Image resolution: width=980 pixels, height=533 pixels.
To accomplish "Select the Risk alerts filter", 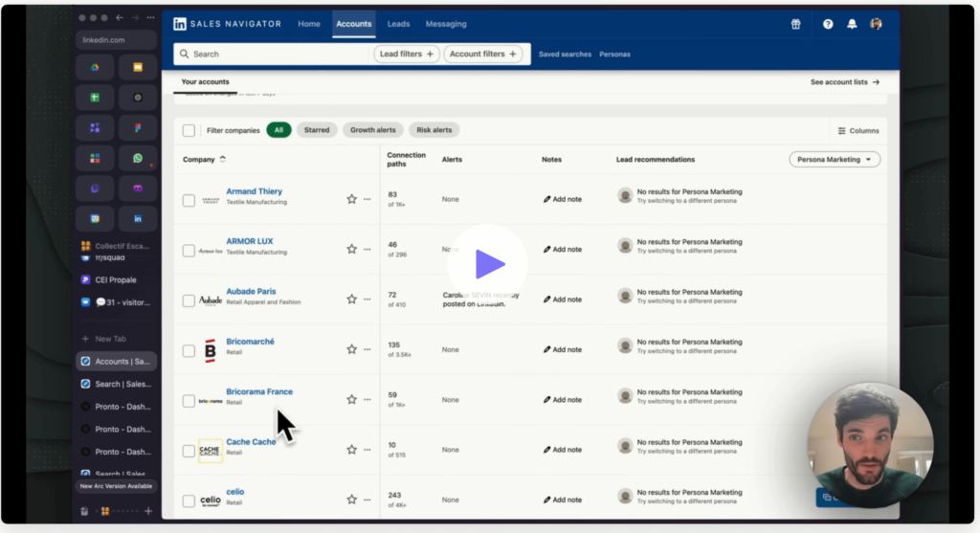I will 434,130.
